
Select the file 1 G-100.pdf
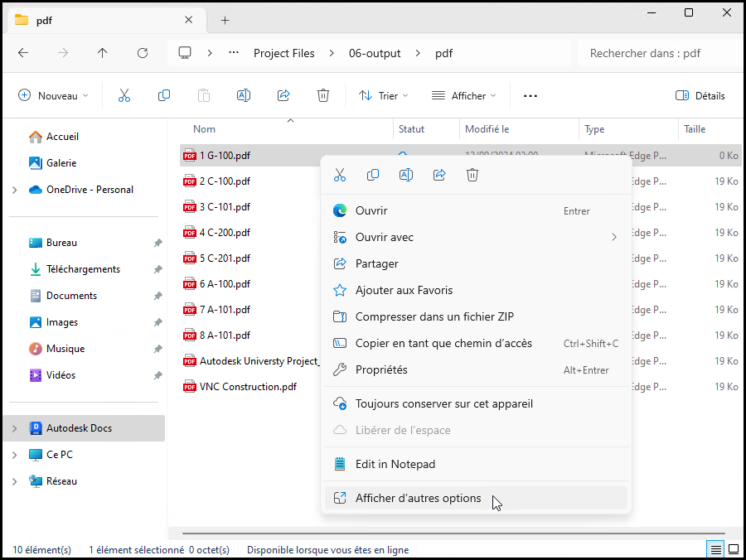tap(225, 156)
